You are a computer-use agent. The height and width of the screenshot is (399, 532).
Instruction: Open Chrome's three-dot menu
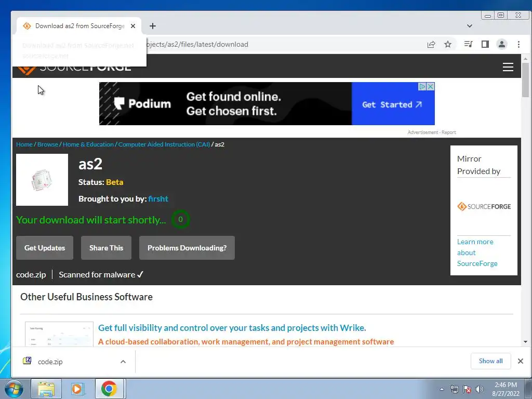(x=518, y=44)
